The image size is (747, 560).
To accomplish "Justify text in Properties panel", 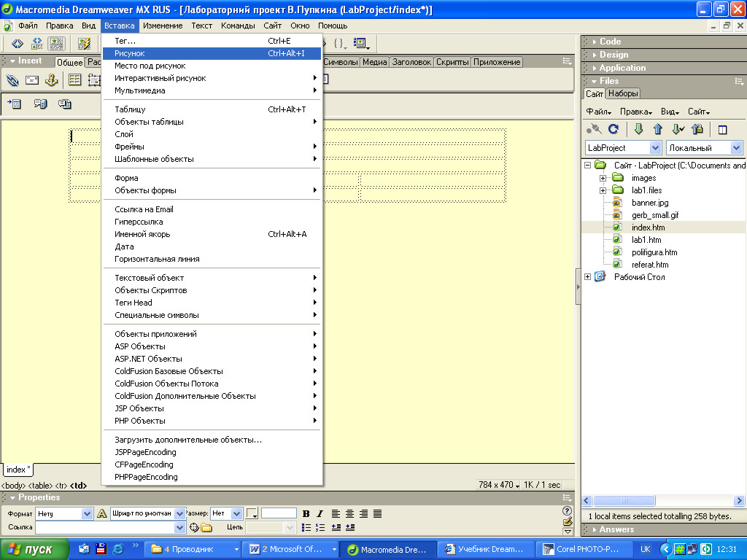I will [377, 514].
